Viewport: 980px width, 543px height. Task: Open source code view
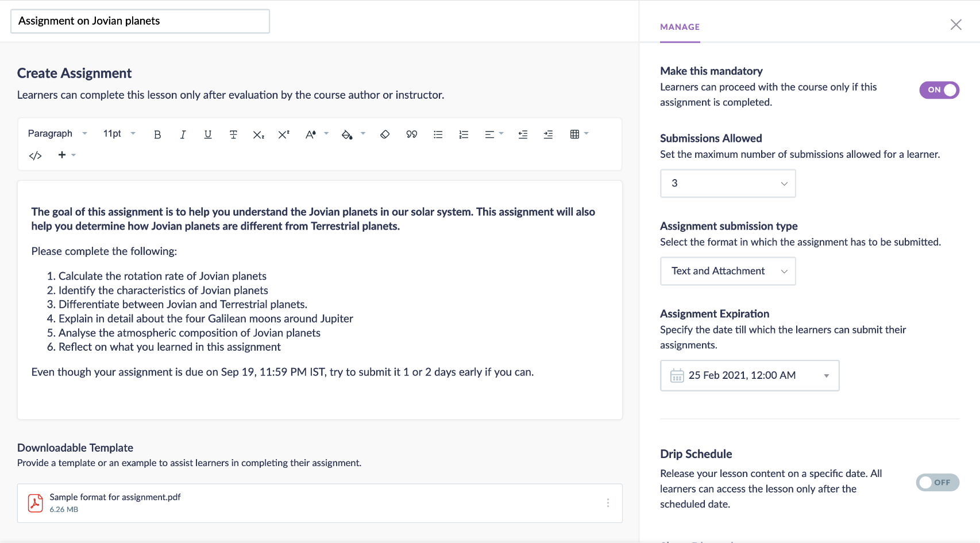coord(36,156)
